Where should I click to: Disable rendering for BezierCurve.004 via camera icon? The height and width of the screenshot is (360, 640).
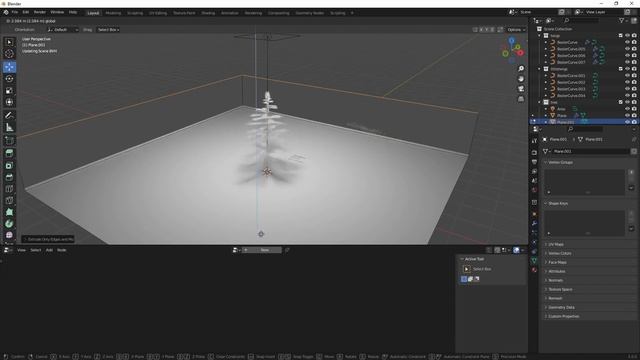click(634, 96)
